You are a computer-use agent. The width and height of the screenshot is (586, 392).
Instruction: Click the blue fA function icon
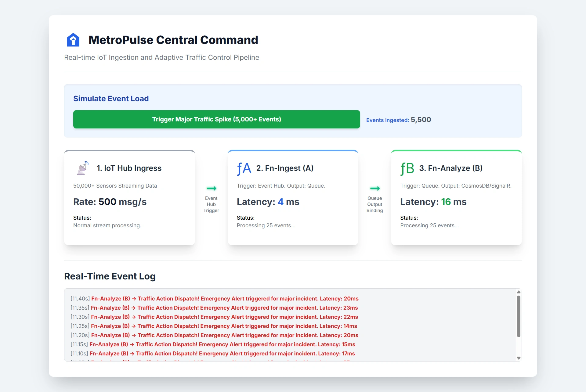244,168
